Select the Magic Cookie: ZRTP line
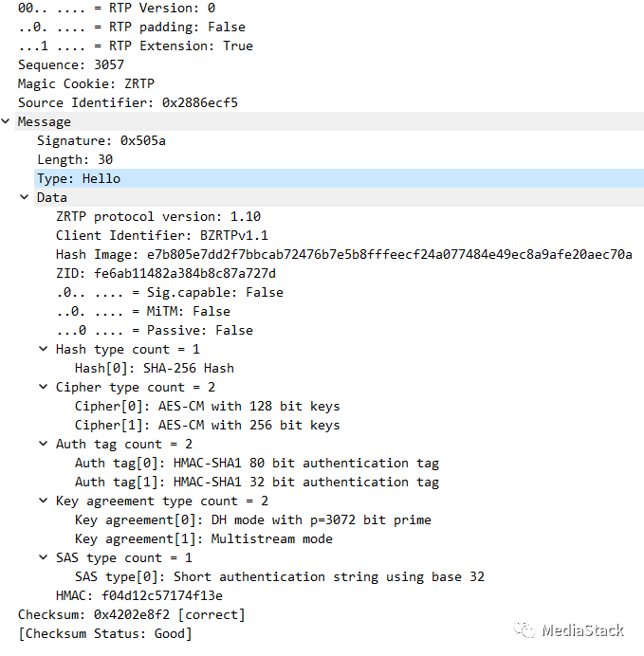Image resolution: width=644 pixels, height=656 pixels. coord(85,83)
